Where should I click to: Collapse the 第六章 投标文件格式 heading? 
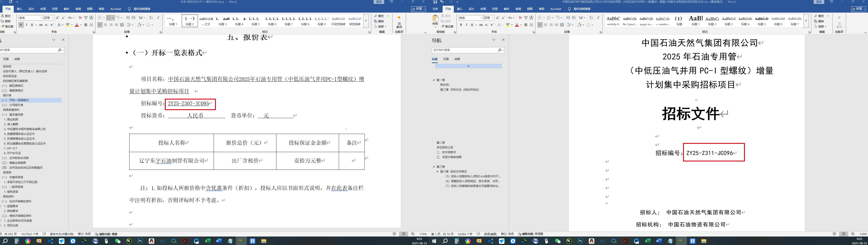pyautogui.click(x=438, y=171)
